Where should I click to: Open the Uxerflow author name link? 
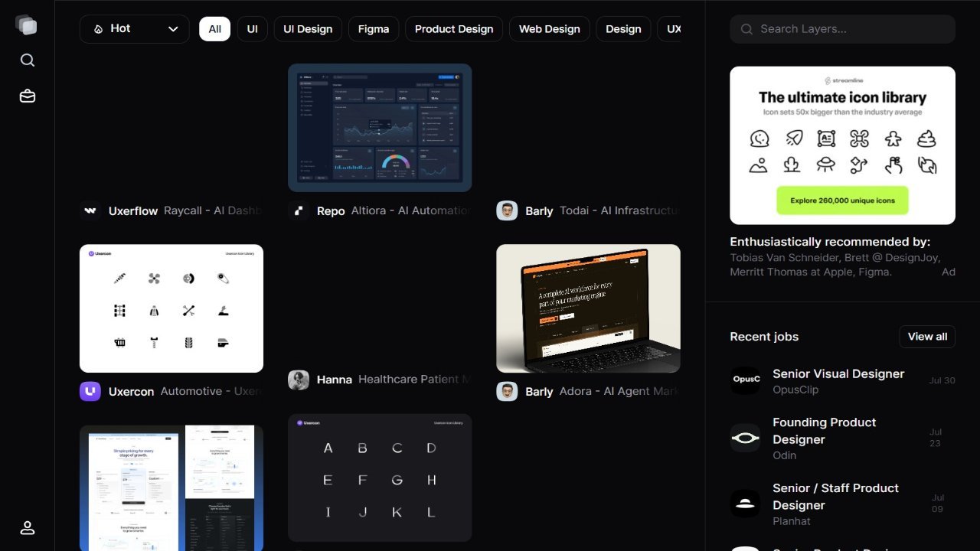pos(133,211)
